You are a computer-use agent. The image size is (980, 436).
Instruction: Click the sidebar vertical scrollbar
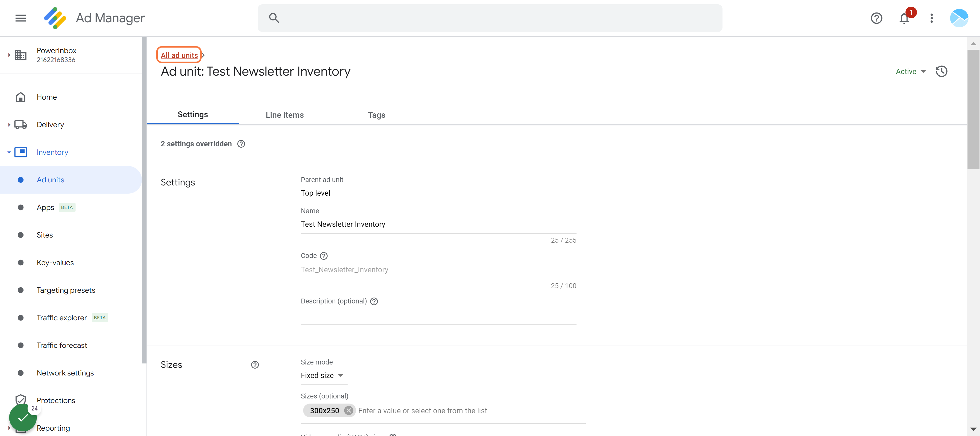point(144,200)
